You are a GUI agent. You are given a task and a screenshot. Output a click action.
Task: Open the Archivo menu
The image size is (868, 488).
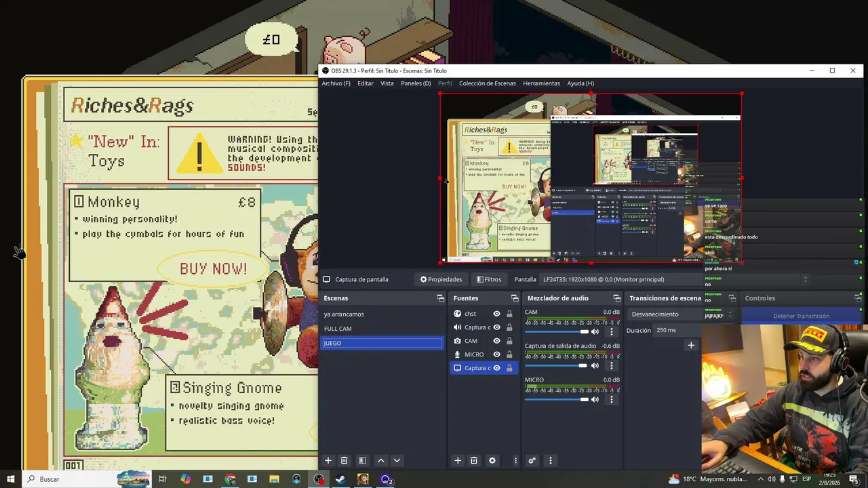coord(336,83)
